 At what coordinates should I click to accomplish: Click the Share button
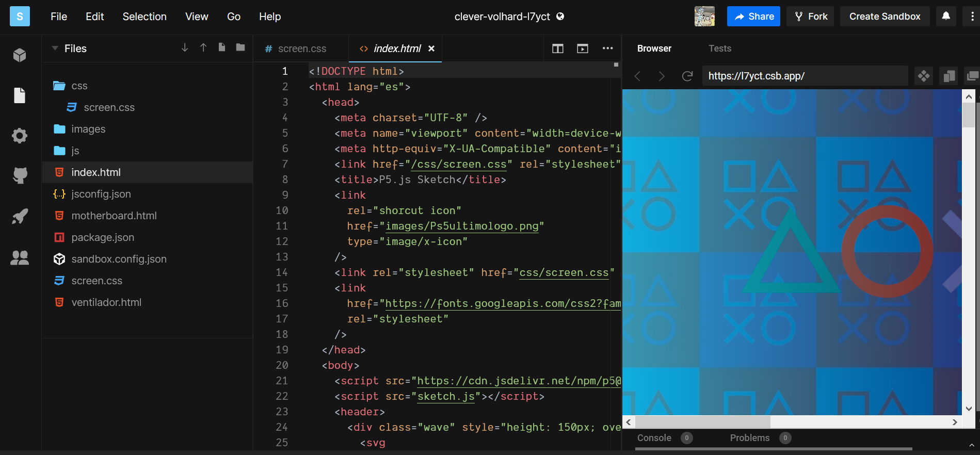tap(753, 17)
